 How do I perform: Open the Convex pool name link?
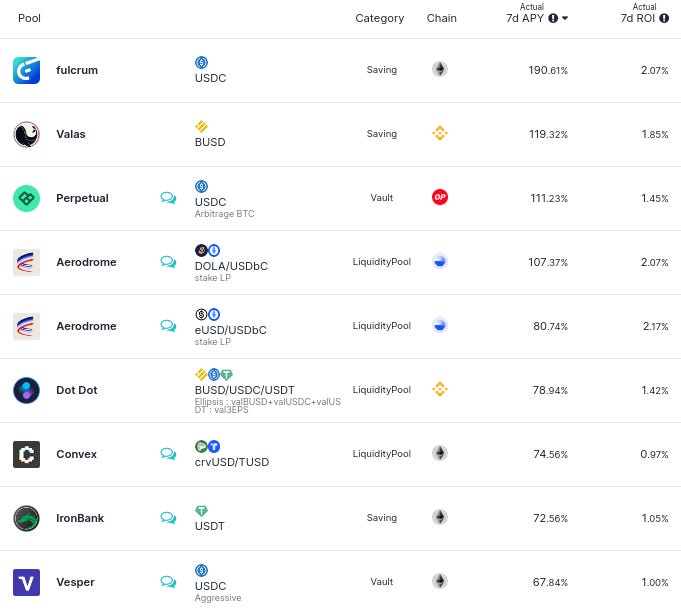pyautogui.click(x=76, y=454)
